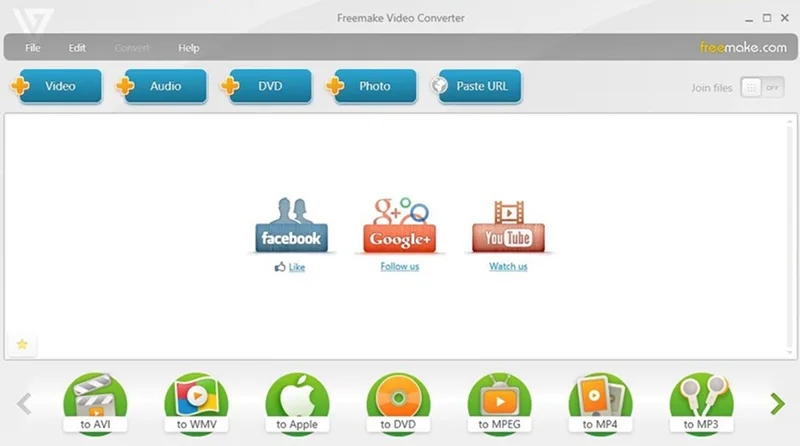800x446 pixels.
Task: Choose the to Apple output format
Action: pyautogui.click(x=297, y=404)
